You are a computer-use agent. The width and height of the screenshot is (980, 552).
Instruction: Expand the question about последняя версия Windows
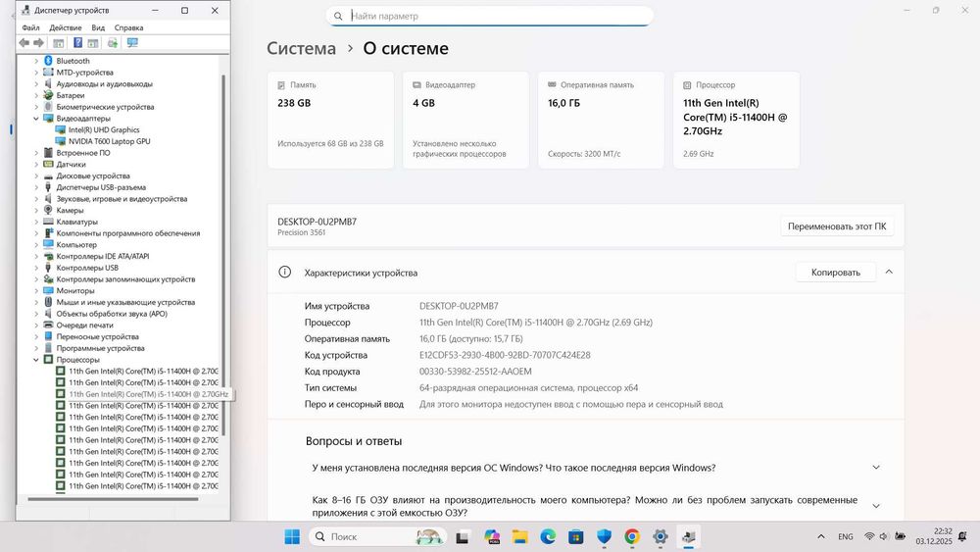[876, 468]
